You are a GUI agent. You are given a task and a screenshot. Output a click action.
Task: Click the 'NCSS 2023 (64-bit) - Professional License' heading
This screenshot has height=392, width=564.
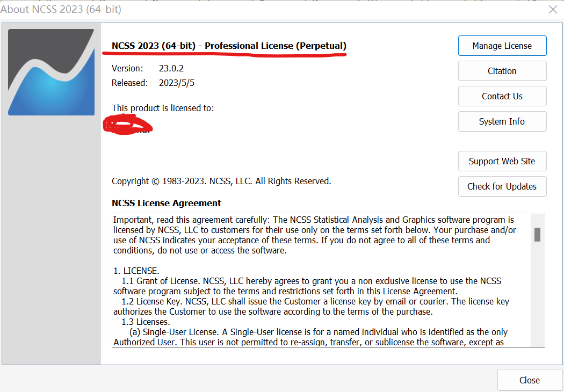click(x=229, y=46)
